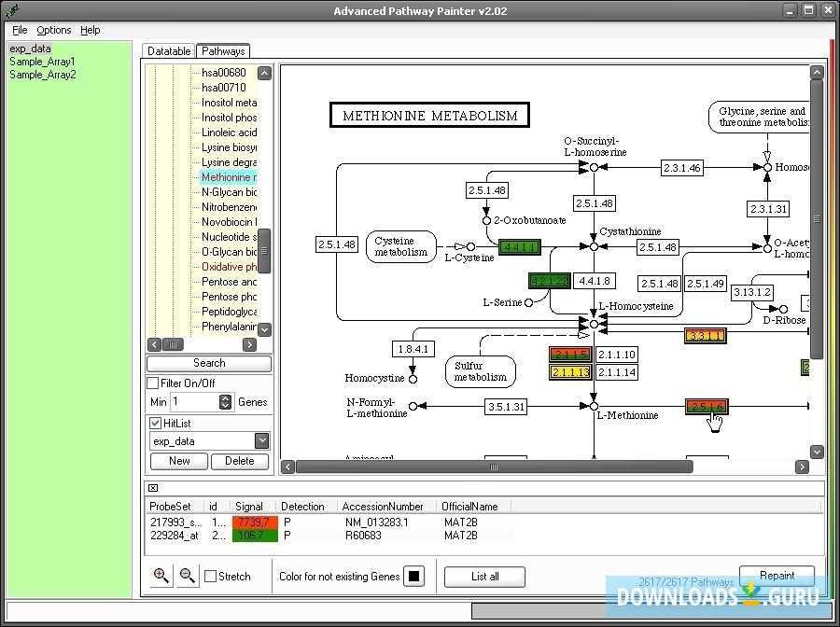Viewport: 840px width, 627px height.
Task: Click the tree list scroll left arrow
Action: [154, 344]
